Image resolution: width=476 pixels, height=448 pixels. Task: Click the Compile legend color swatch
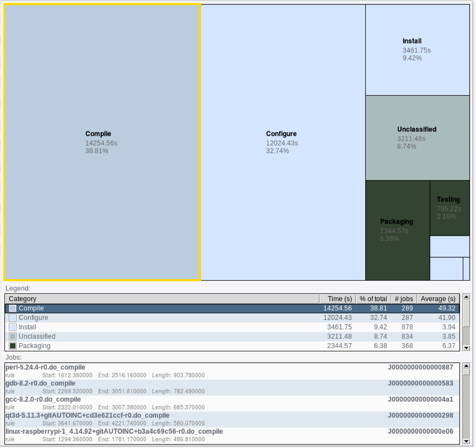[x=13, y=308]
